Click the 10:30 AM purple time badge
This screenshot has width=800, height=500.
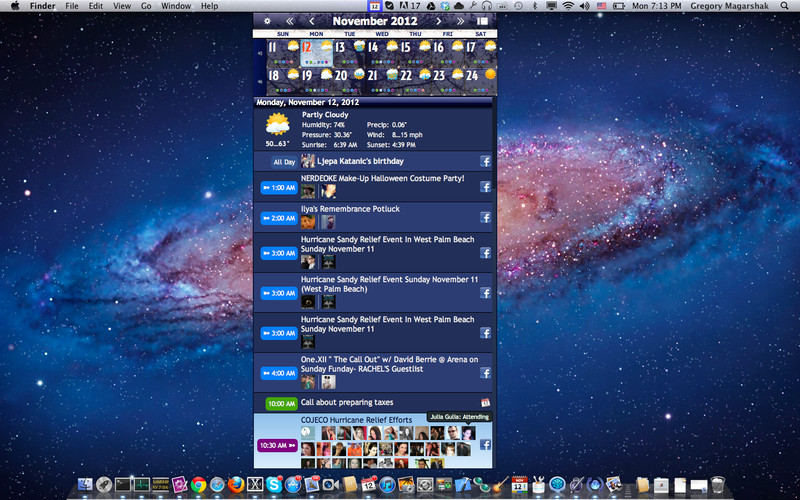(x=278, y=445)
